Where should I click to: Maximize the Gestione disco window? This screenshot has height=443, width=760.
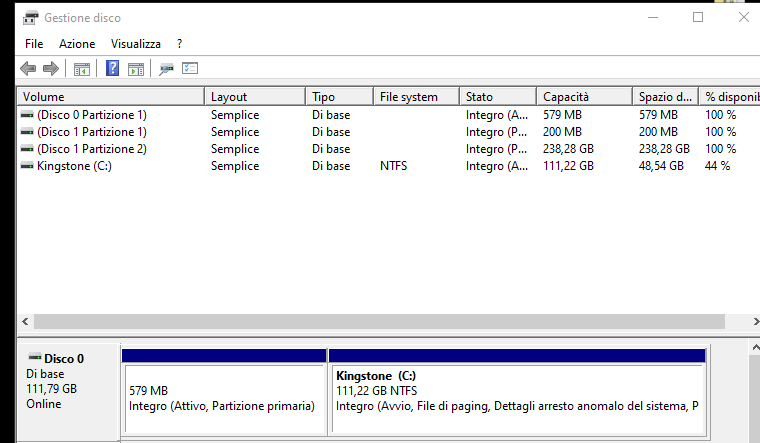click(698, 17)
